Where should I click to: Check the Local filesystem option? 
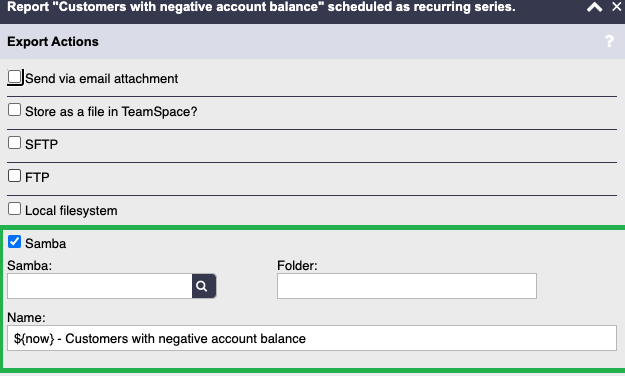coord(14,209)
